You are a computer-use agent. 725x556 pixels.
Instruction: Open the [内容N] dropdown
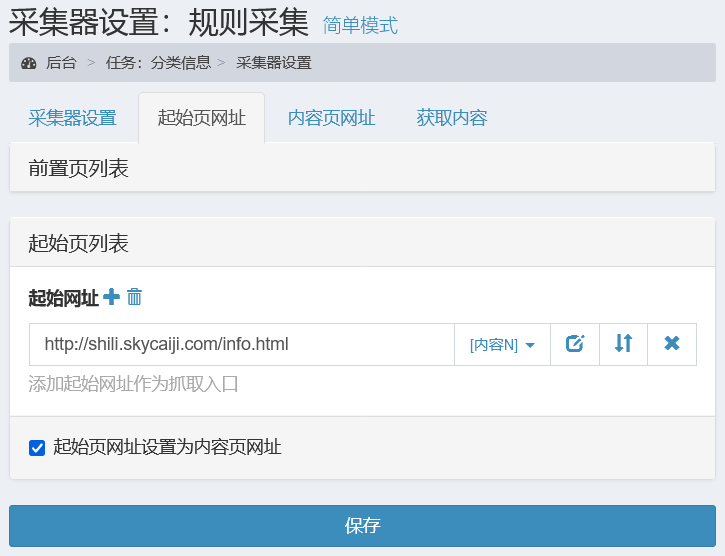coord(502,345)
